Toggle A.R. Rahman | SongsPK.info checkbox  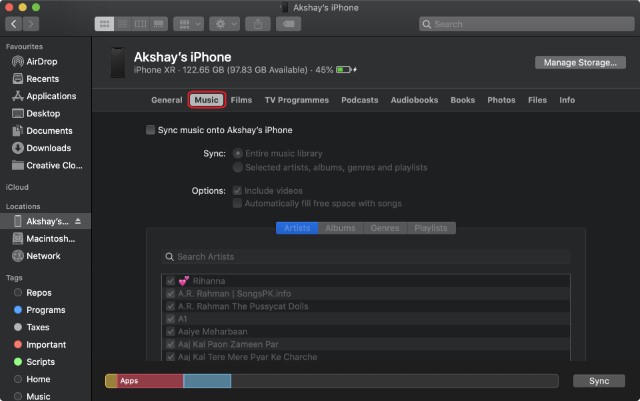(171, 294)
